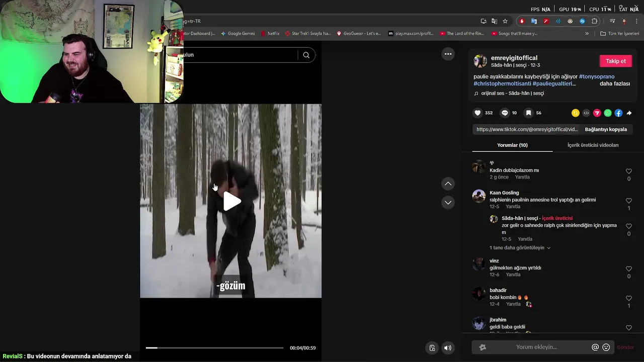Send to friends via pink paper-plane icon

click(x=597, y=113)
